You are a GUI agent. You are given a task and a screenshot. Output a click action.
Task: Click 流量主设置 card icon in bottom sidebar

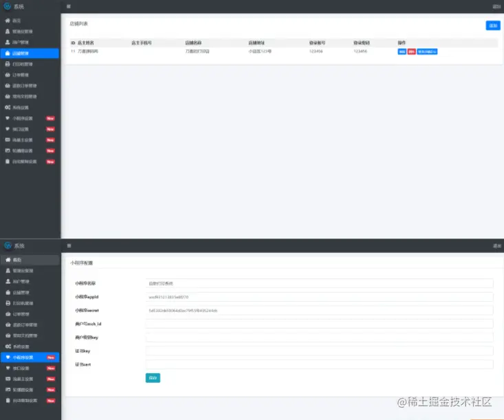(x=8, y=379)
